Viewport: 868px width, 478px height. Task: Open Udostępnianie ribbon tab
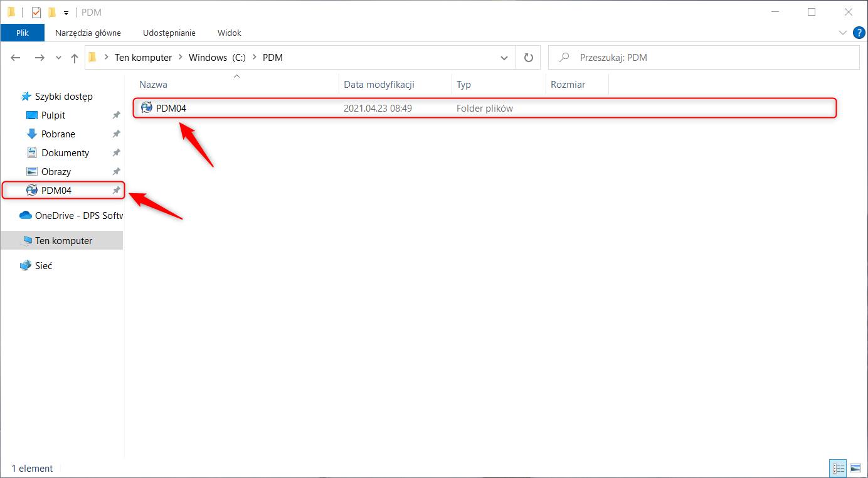[x=169, y=33]
